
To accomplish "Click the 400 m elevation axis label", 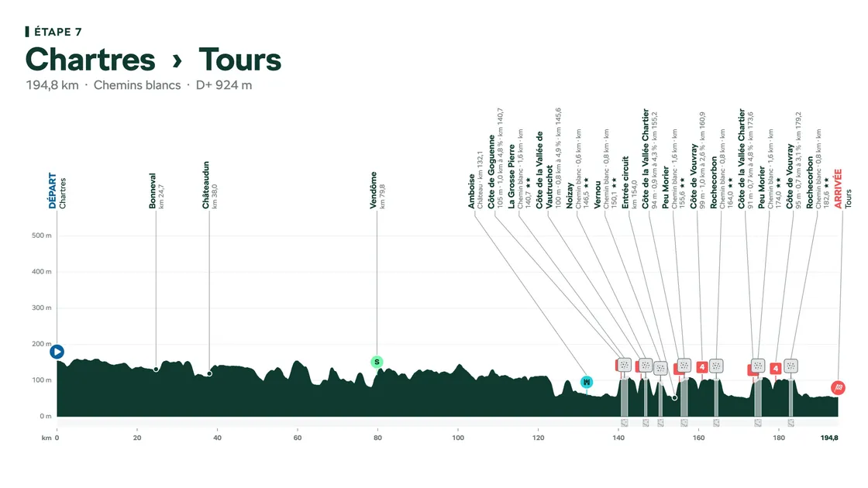I will (42, 272).
